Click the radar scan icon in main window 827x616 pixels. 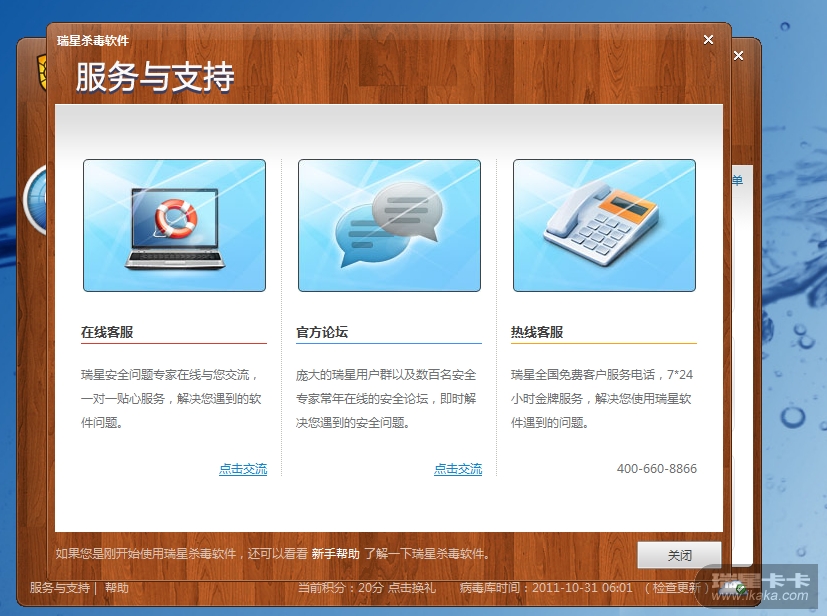coord(35,199)
